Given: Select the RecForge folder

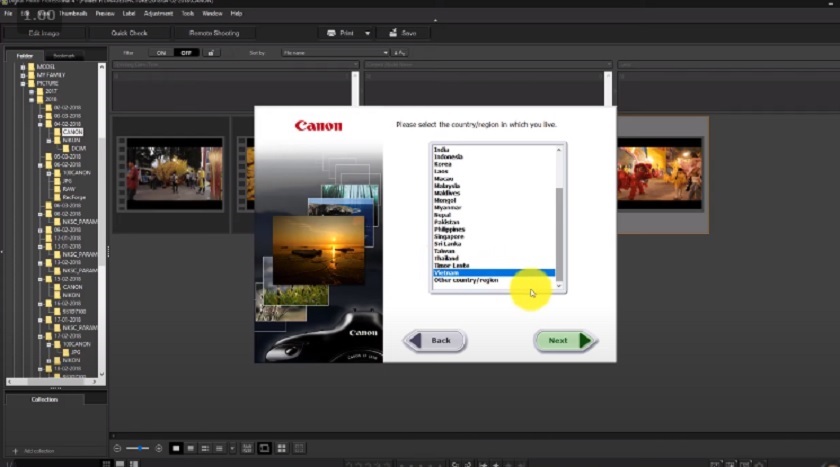Looking at the screenshot, I should (x=74, y=197).
